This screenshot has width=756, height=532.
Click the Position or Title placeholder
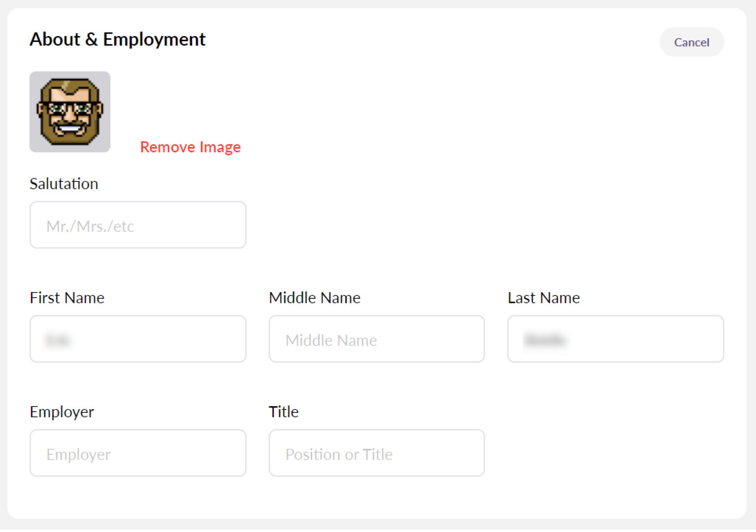pos(339,454)
